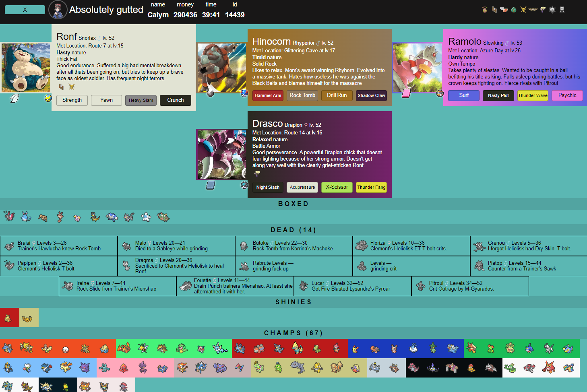
Task: Click the X button at top left
Action: click(x=25, y=10)
